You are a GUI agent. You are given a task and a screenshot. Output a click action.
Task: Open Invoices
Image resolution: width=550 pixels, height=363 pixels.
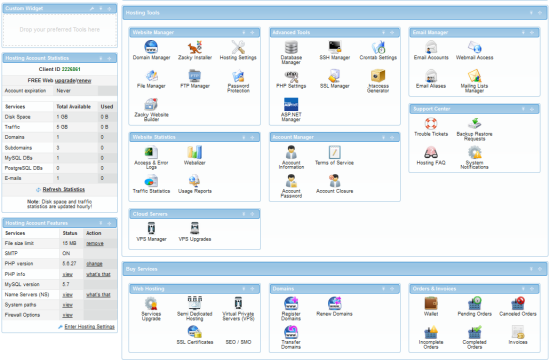pyautogui.click(x=518, y=335)
